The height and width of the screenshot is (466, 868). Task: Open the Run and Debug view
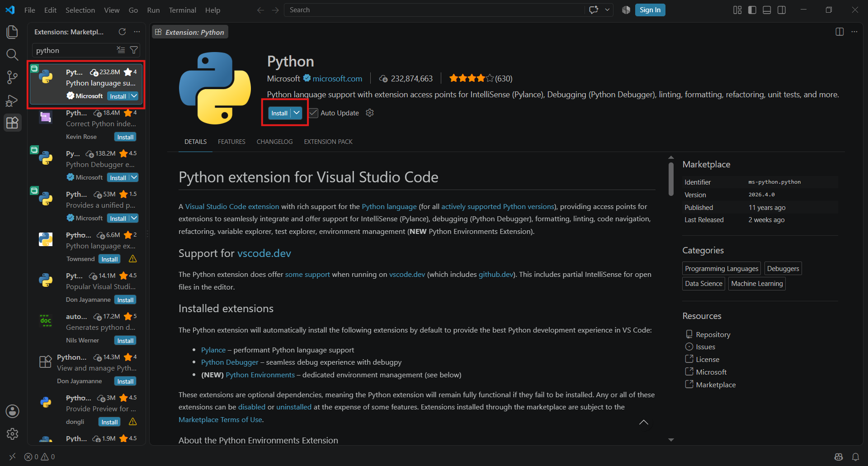pyautogui.click(x=12, y=100)
